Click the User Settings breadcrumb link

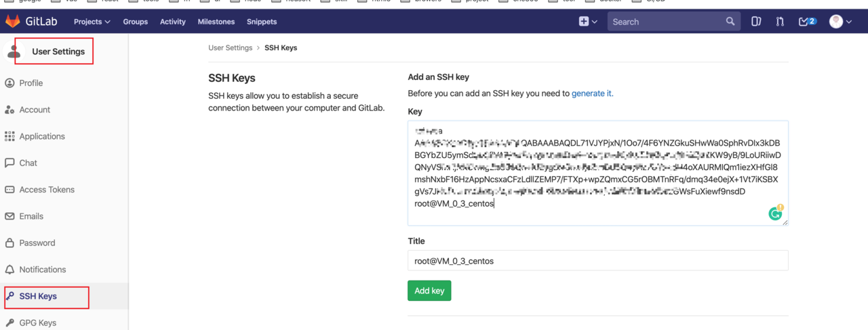pos(230,48)
